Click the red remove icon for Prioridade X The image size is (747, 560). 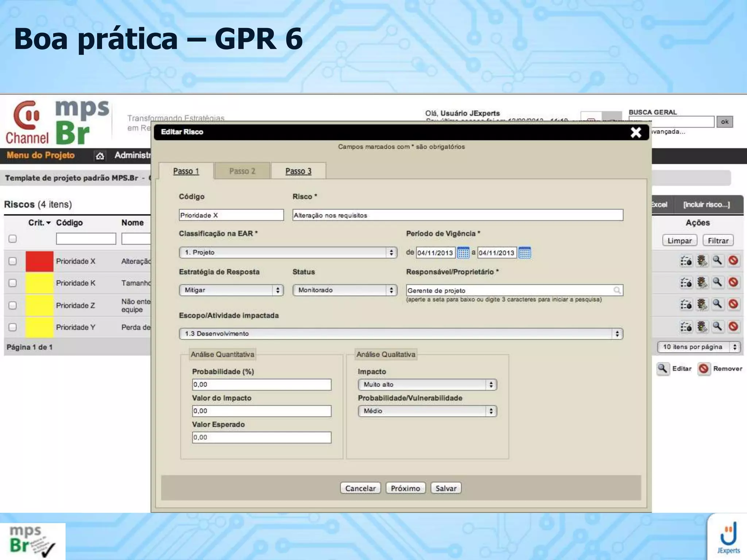click(734, 261)
